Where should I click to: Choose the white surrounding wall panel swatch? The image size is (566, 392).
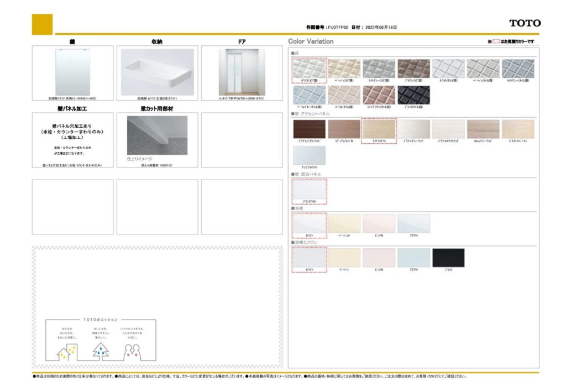tap(309, 190)
